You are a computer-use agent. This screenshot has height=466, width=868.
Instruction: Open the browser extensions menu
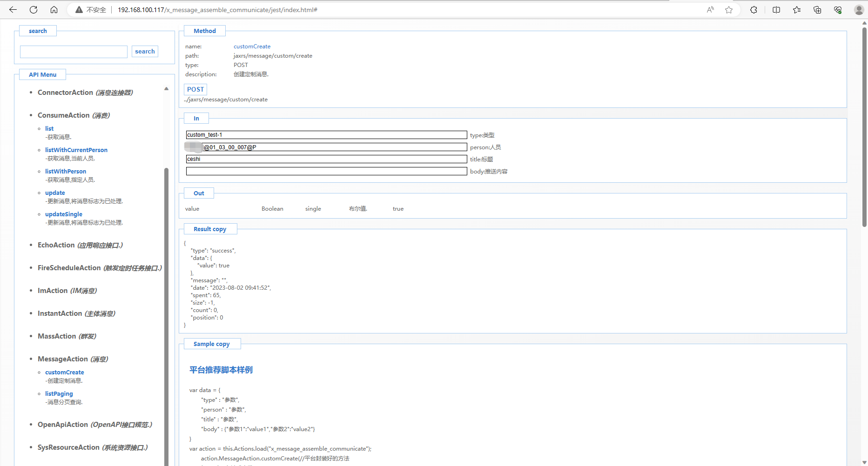click(x=754, y=10)
